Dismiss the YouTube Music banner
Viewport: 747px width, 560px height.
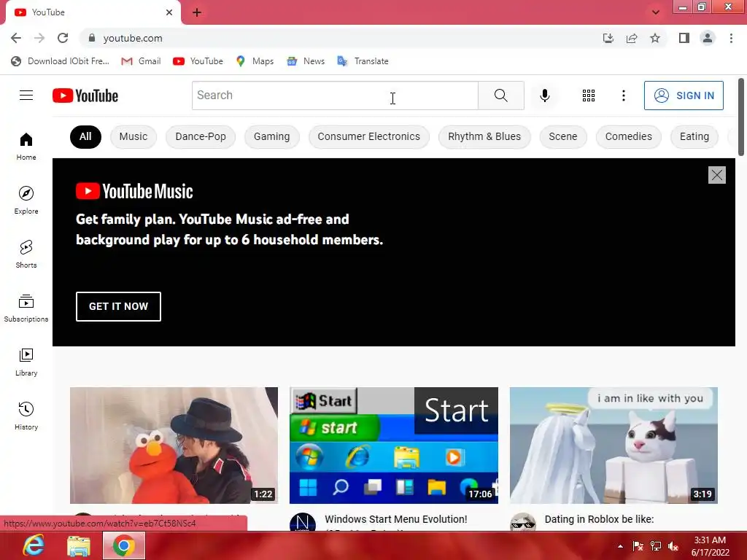(x=716, y=175)
